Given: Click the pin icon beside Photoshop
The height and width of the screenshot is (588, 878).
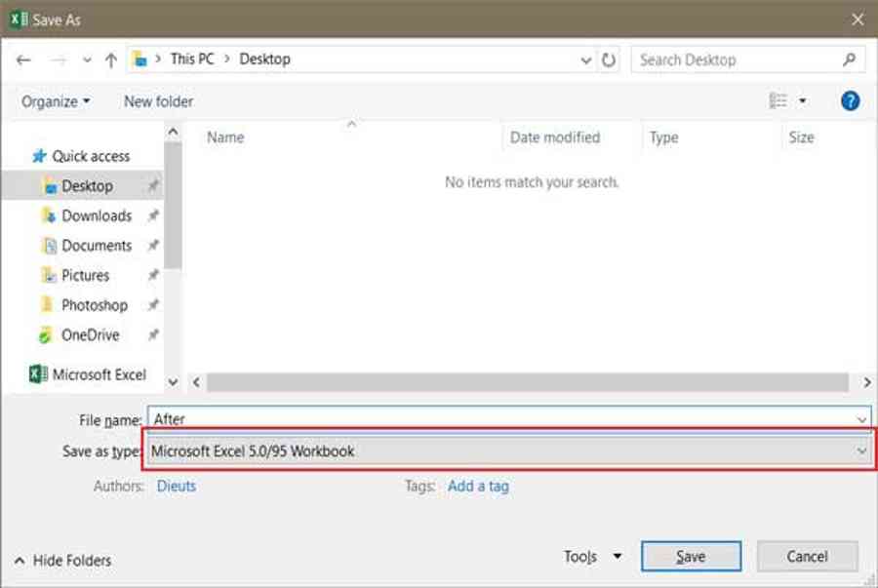Looking at the screenshot, I should [153, 305].
